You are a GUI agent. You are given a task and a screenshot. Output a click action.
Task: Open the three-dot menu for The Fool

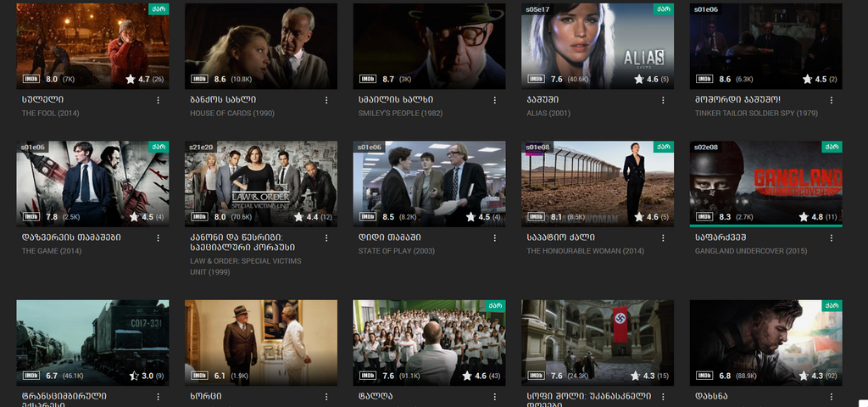(x=158, y=100)
